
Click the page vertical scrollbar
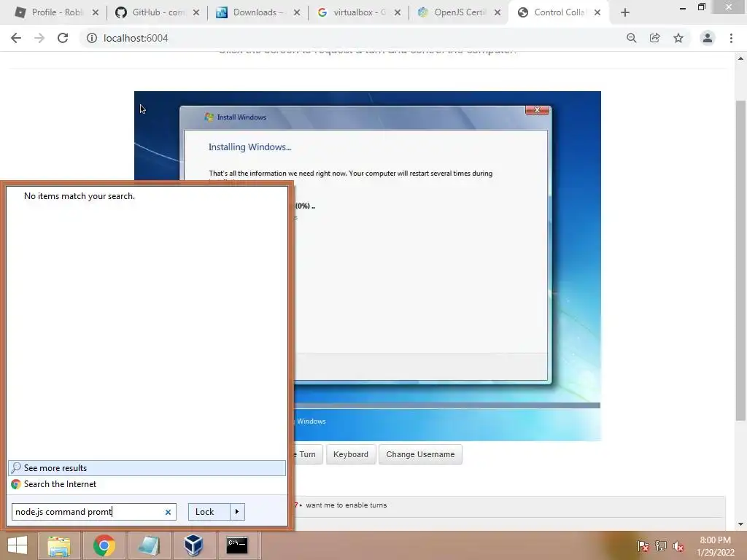[740, 260]
